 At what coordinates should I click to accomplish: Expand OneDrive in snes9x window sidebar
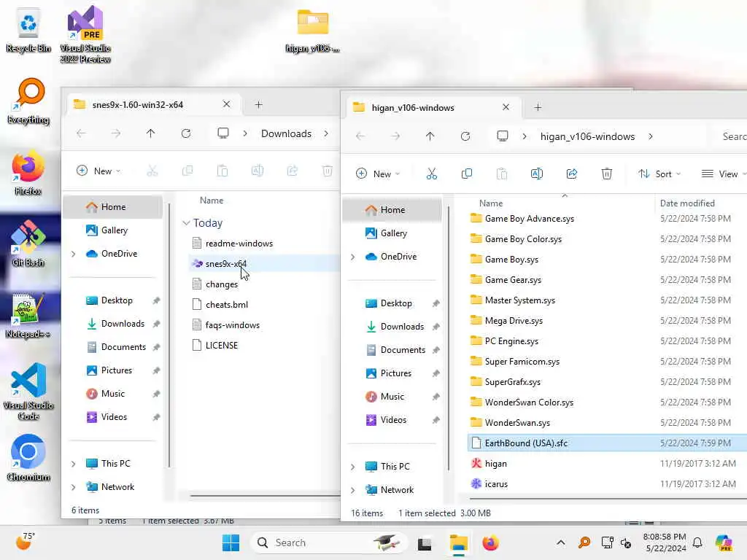point(74,254)
